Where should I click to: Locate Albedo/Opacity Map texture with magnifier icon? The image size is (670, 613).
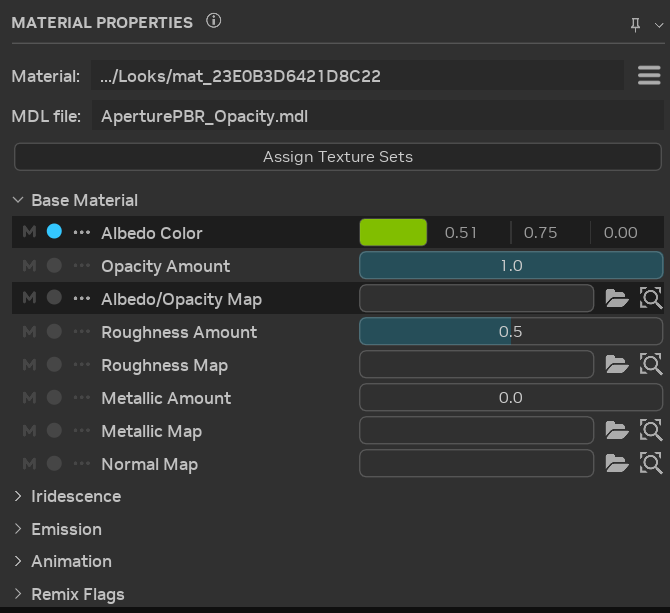[x=651, y=299]
